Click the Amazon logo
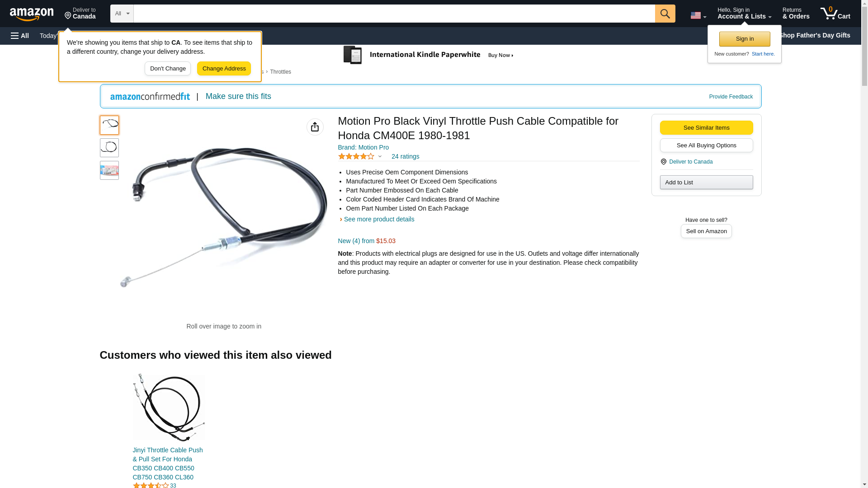Image resolution: width=868 pixels, height=488 pixels. (32, 14)
